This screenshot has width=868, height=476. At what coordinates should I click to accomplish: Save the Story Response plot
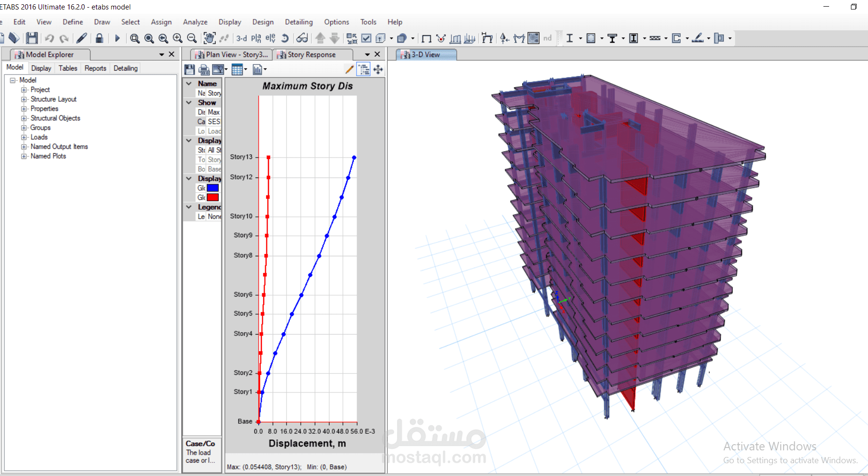(190, 70)
